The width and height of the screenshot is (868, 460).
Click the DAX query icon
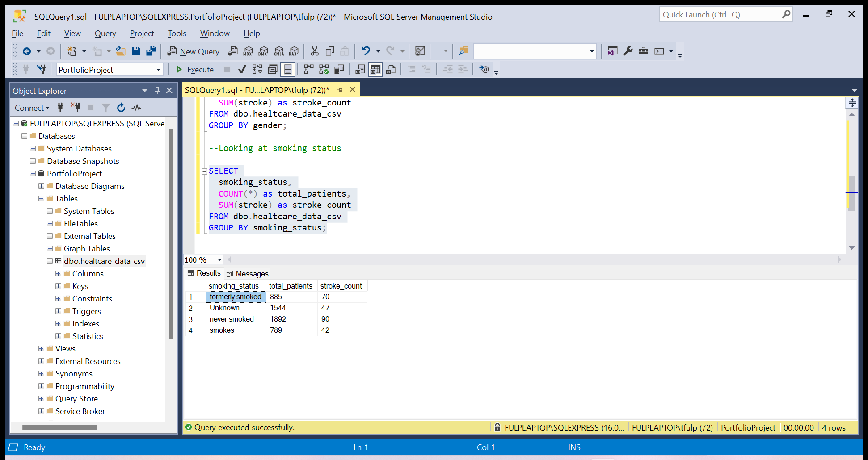294,51
